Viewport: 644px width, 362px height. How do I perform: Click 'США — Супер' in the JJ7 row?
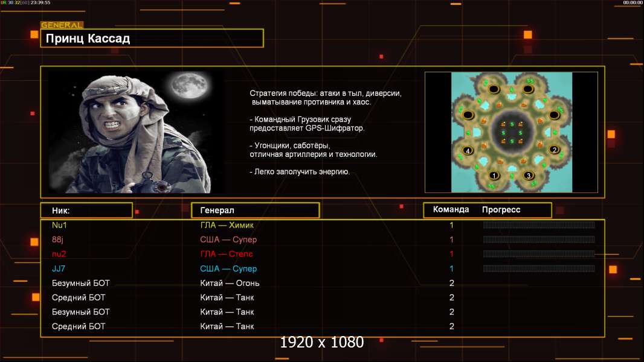coord(228,268)
